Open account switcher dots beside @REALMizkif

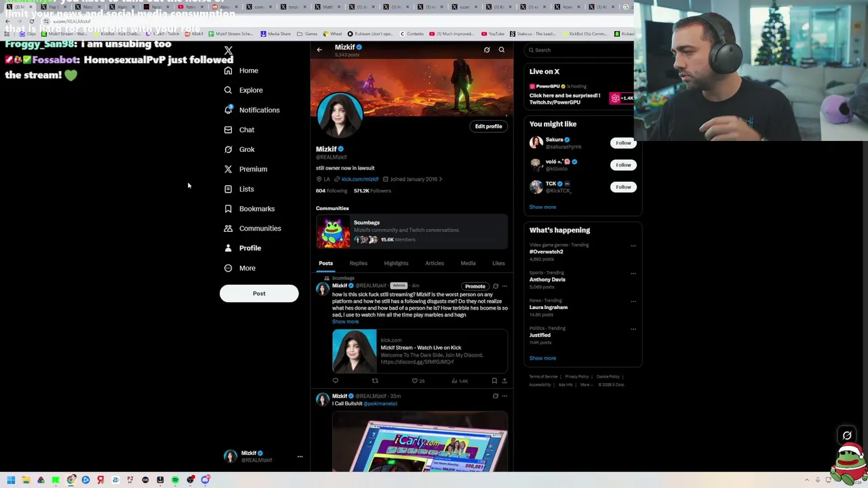coord(300,457)
